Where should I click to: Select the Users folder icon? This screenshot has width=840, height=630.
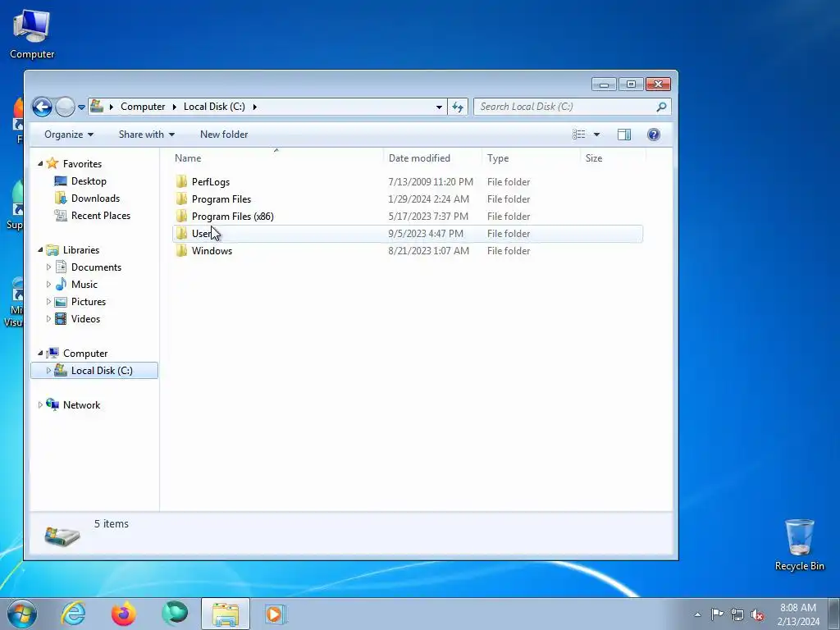[181, 234]
